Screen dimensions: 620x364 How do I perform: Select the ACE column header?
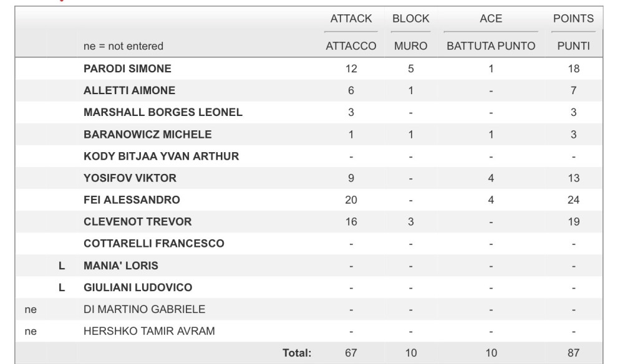click(491, 19)
